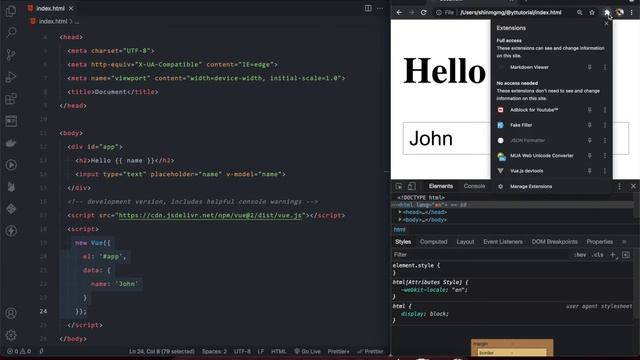640x360 pixels.
Task: Open more options for MUA Web Unicode Converter
Action: [605, 156]
